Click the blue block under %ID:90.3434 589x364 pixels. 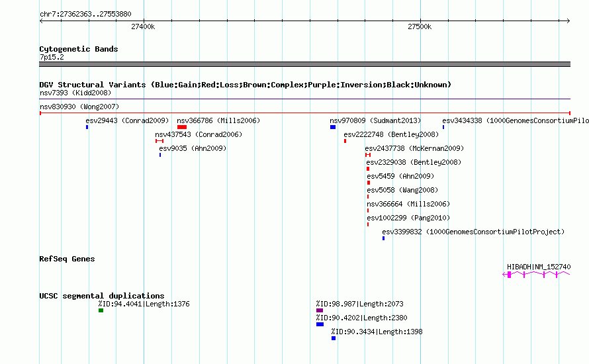tap(334, 338)
